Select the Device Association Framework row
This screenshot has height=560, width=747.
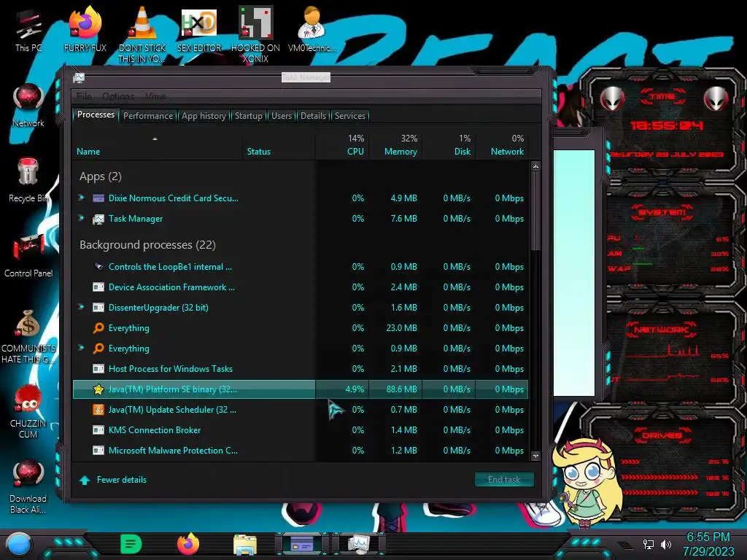300,287
